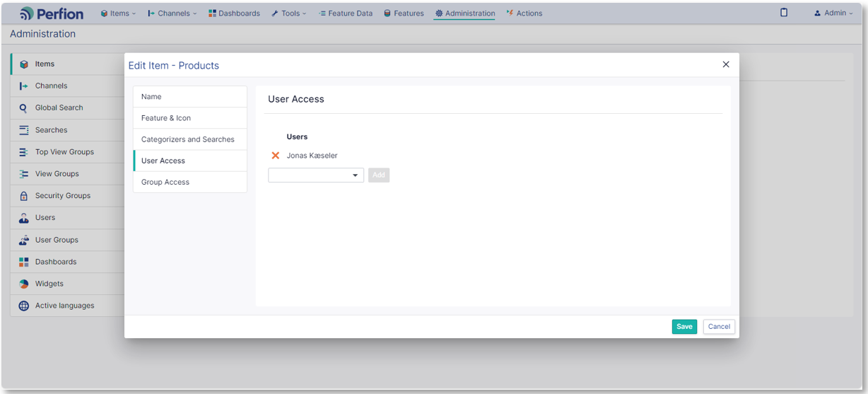Click the Dashboards grid icon in sidebar

tap(24, 262)
